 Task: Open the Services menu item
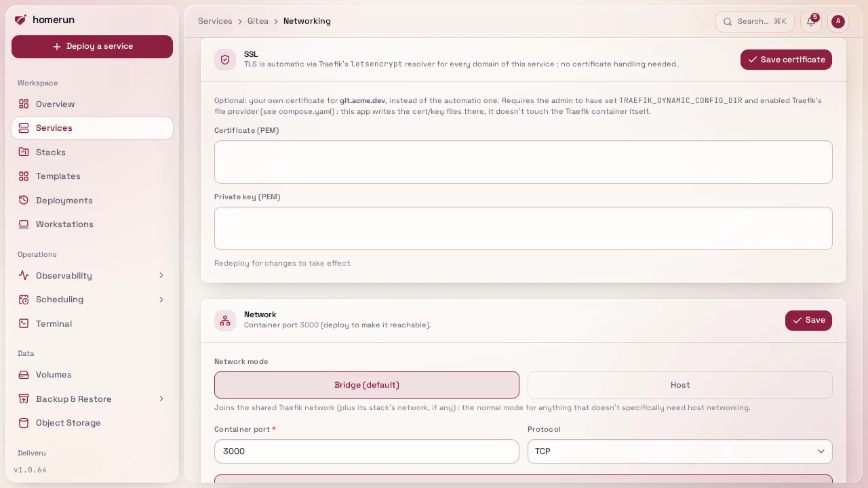pyautogui.click(x=92, y=128)
